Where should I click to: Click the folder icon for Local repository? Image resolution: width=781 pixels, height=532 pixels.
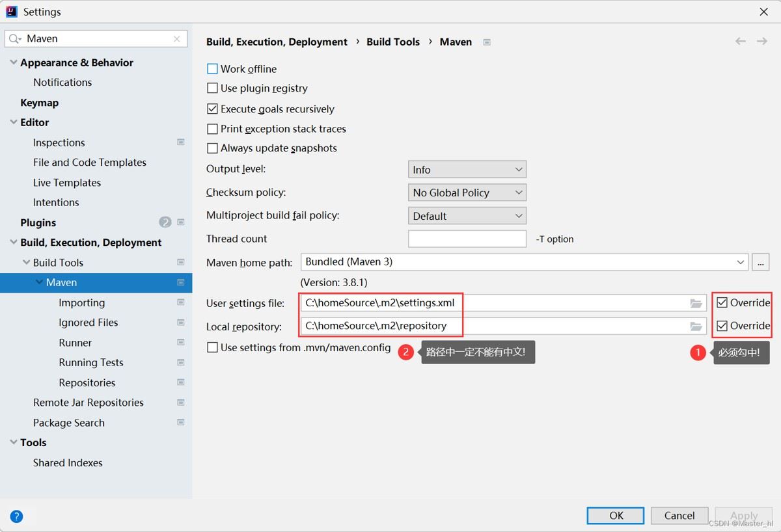[x=696, y=326]
